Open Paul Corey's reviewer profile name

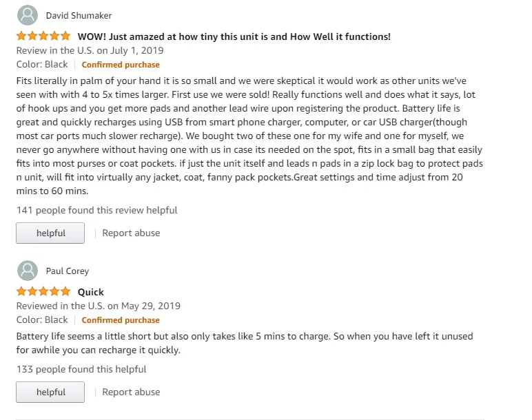68,271
